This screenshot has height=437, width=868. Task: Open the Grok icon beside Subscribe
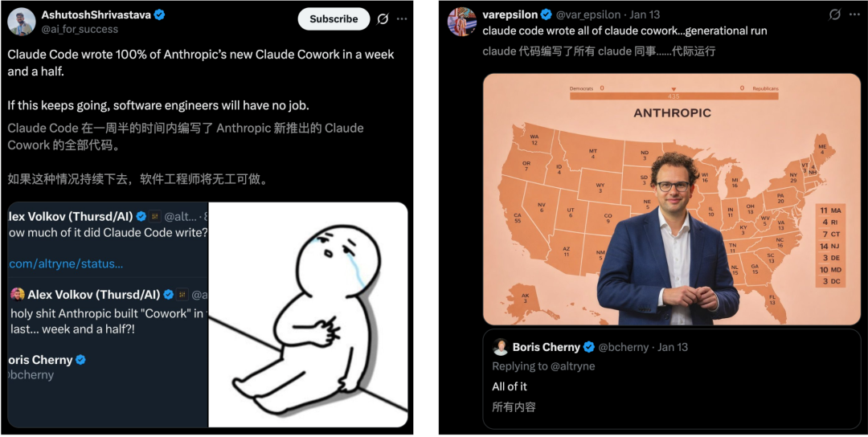(x=383, y=18)
